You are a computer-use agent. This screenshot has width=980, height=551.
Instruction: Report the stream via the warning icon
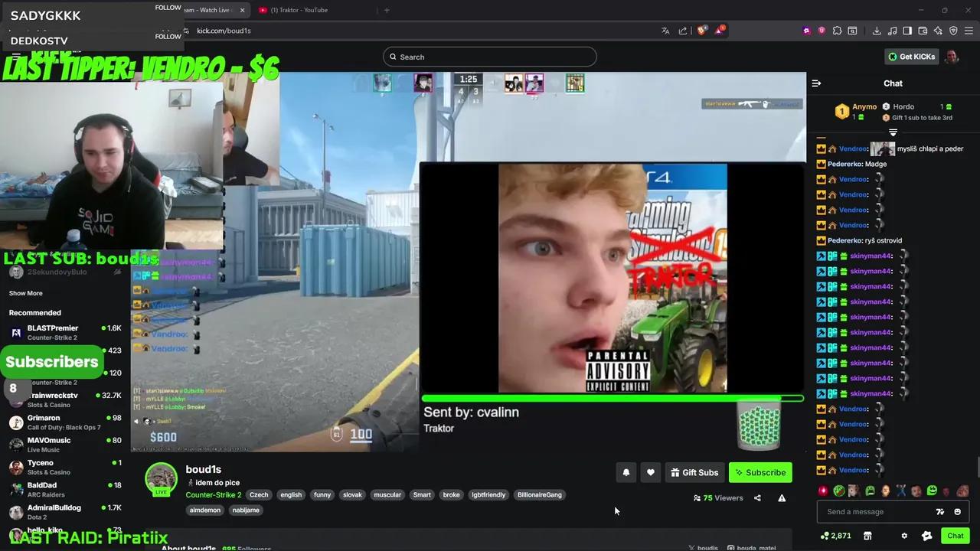click(782, 497)
